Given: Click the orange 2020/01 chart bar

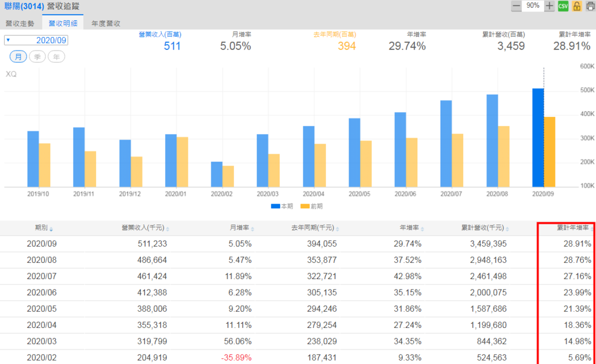Looking at the screenshot, I should [x=182, y=162].
